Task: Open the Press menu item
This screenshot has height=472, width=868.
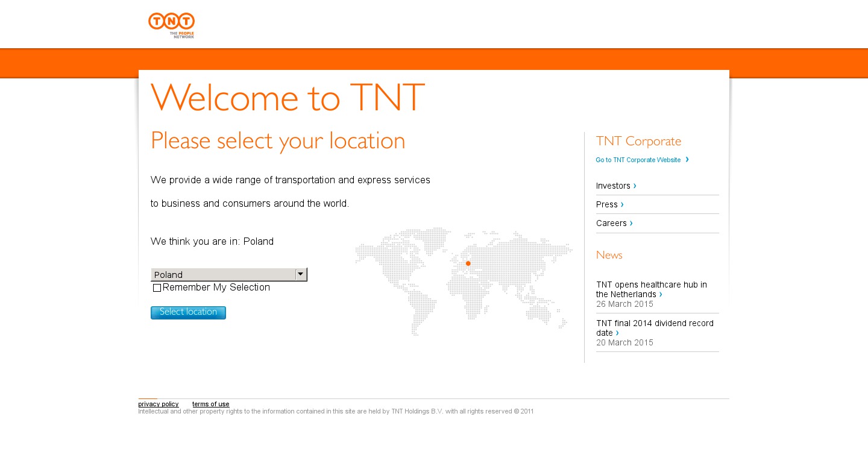Action: (606, 204)
